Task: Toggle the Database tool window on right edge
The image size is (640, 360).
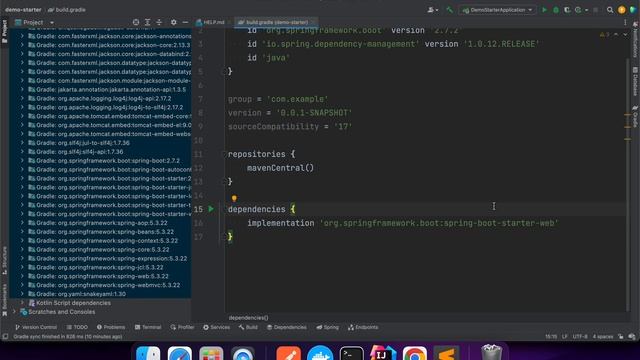Action: pos(635,81)
